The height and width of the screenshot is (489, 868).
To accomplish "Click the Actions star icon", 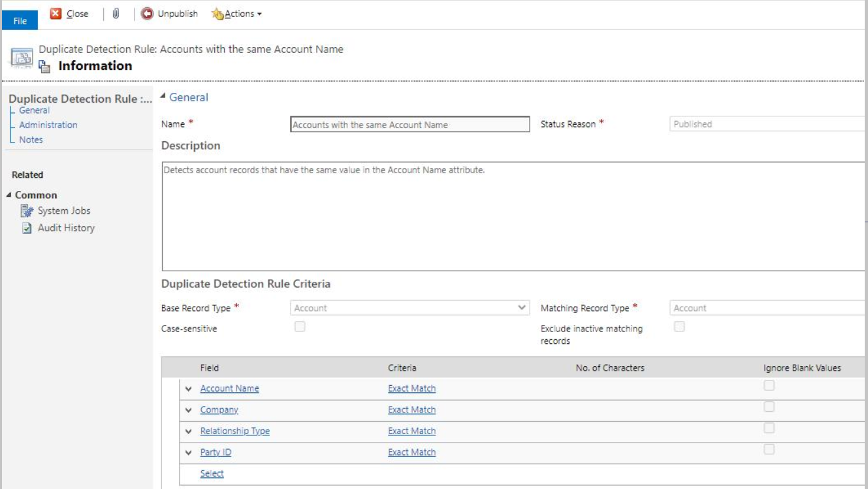I will point(218,14).
